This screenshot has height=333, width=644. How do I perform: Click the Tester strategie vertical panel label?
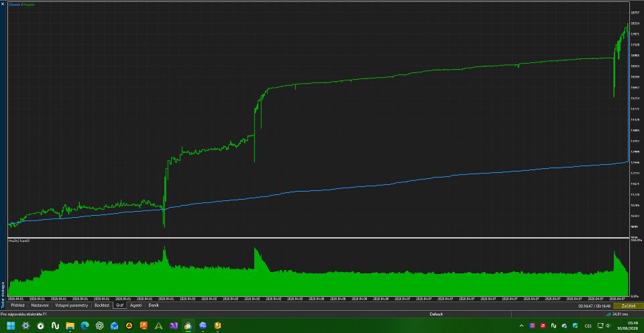tap(3, 295)
